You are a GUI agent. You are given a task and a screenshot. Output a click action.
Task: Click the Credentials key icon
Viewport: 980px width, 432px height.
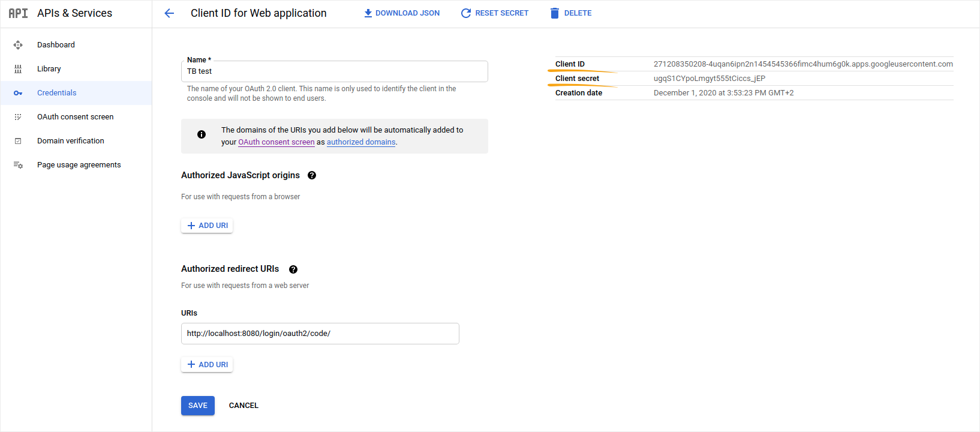[18, 93]
